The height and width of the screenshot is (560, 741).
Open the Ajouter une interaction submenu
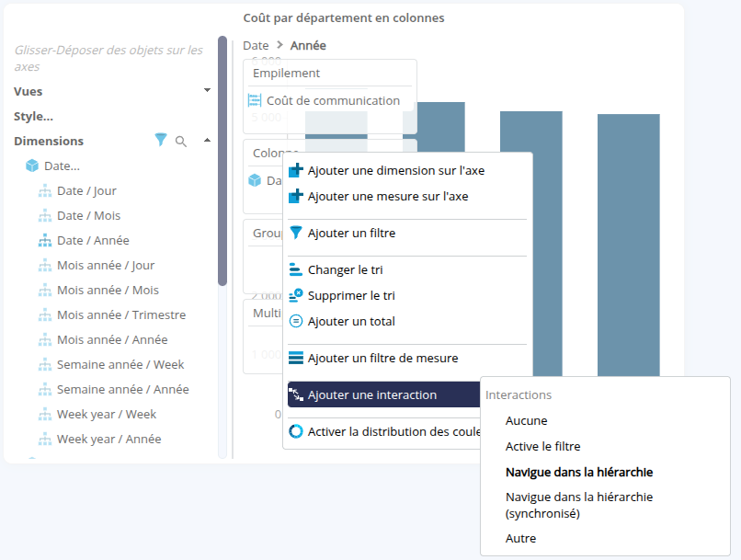pyautogui.click(x=383, y=394)
